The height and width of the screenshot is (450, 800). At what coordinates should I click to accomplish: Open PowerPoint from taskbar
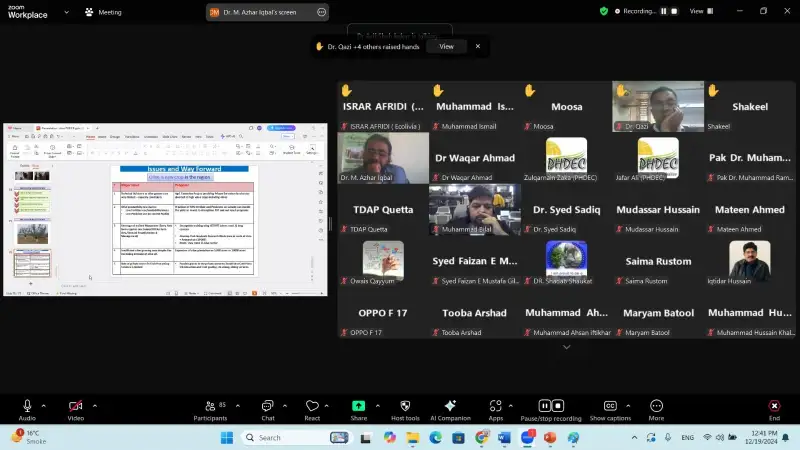tap(550, 437)
